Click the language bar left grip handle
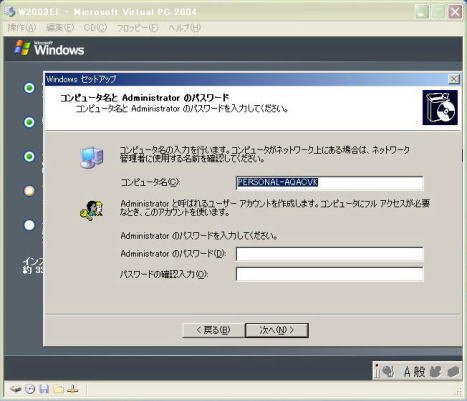 click(x=377, y=371)
